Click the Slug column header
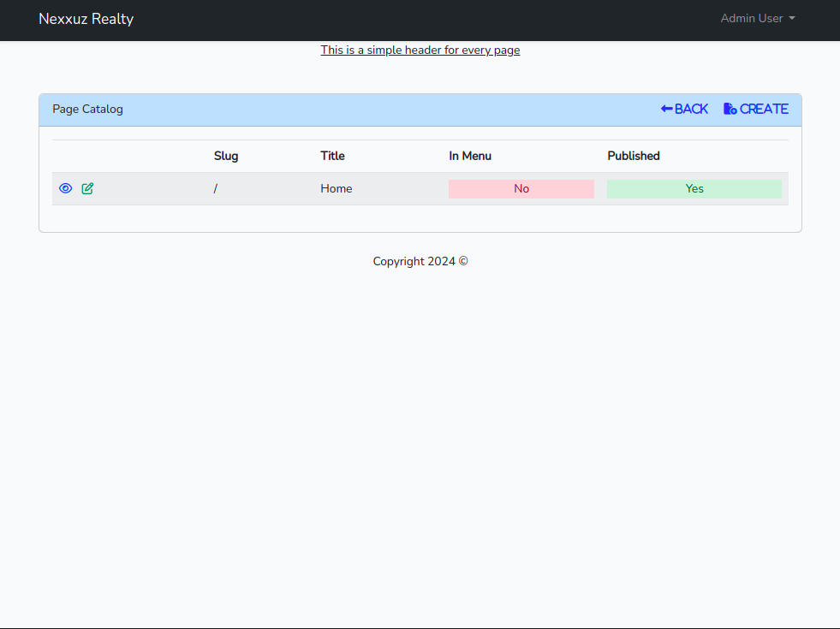Viewport: 840px width, 629px height. click(x=226, y=156)
